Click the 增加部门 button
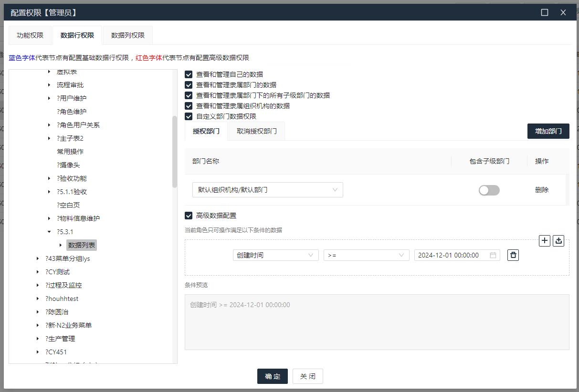The height and width of the screenshot is (392, 579). 547,131
